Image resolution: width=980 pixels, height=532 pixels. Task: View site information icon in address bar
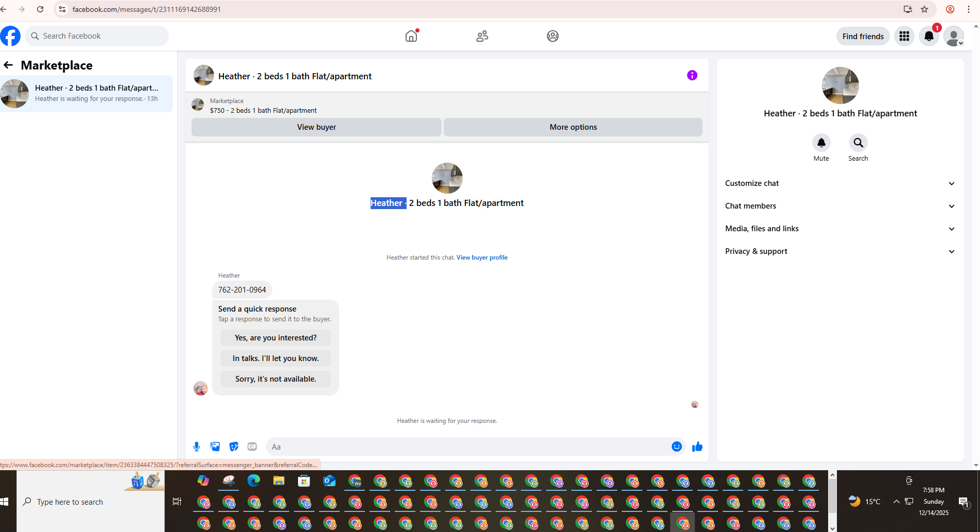(x=62, y=9)
